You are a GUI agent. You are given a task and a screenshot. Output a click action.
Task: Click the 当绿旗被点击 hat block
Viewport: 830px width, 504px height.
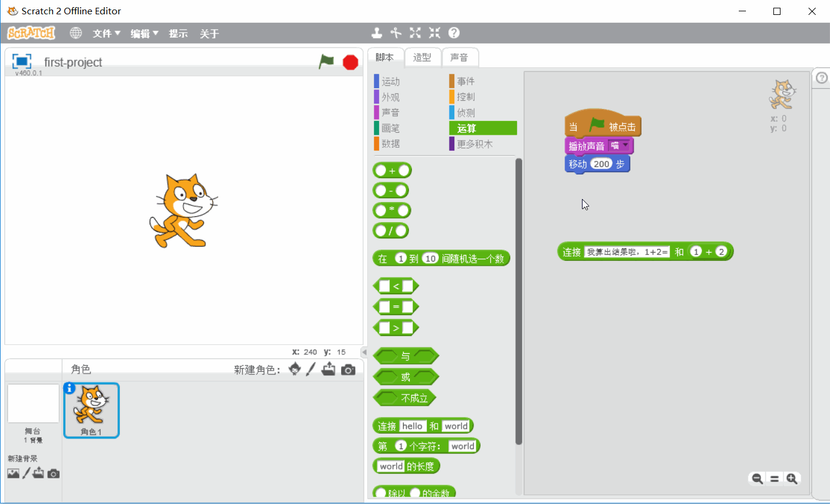(x=602, y=124)
